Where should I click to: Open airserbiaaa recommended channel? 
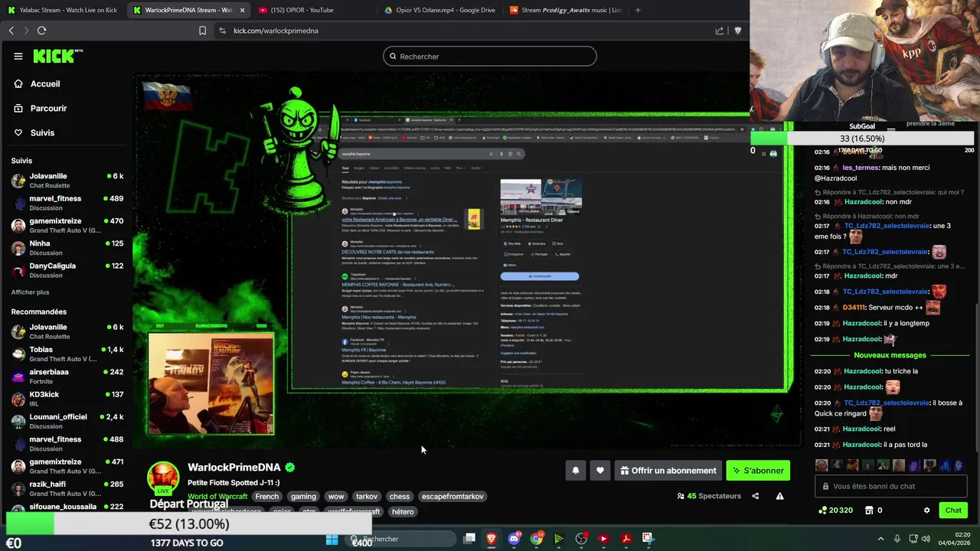coord(67,377)
